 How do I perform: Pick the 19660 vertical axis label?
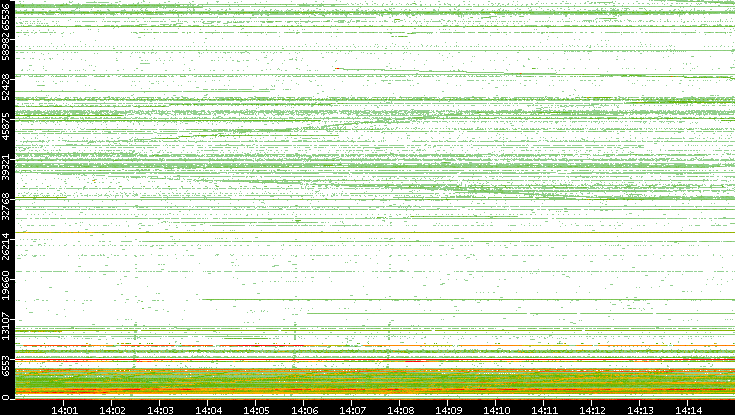coord(5,285)
